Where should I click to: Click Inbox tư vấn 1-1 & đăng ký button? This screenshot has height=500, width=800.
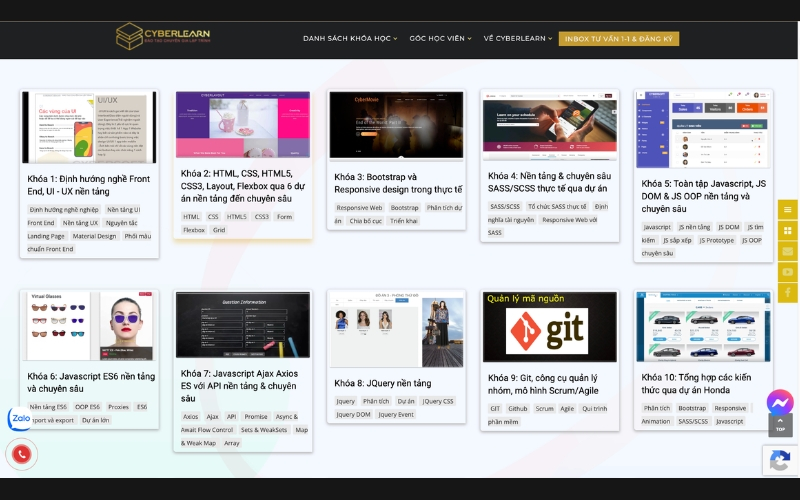[618, 39]
